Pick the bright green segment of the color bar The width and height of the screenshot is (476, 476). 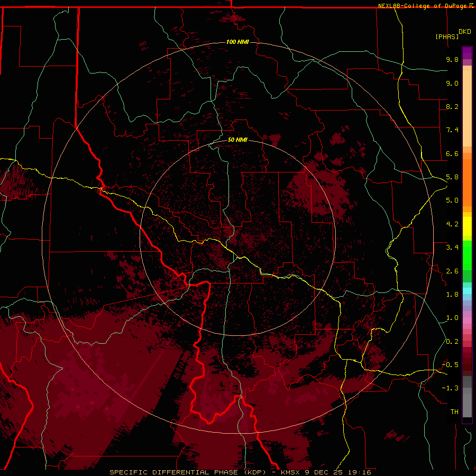(x=467, y=255)
